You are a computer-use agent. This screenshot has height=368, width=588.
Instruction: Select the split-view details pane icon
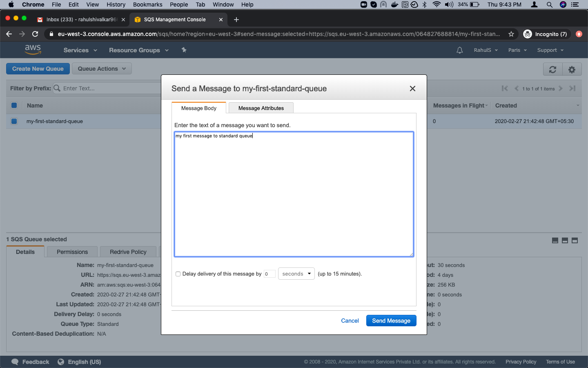[565, 240]
